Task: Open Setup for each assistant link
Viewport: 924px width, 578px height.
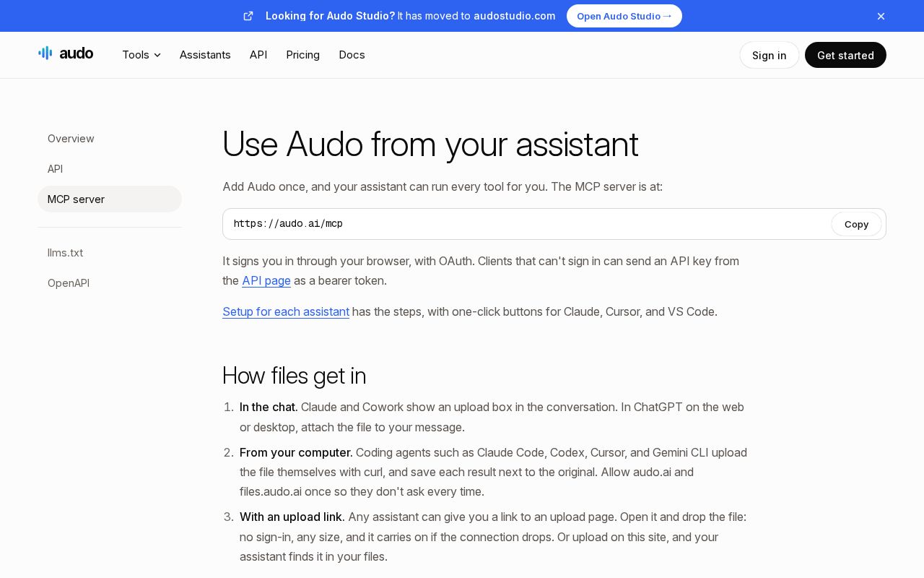Action: tap(286, 311)
